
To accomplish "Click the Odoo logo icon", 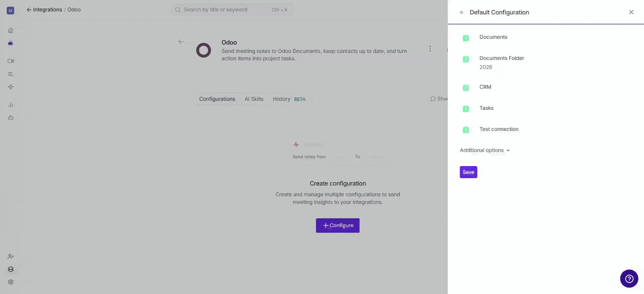I will pyautogui.click(x=204, y=50).
